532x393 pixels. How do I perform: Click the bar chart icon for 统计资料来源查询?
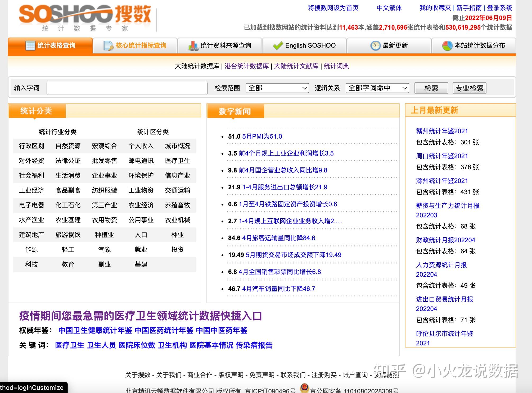tap(193, 46)
